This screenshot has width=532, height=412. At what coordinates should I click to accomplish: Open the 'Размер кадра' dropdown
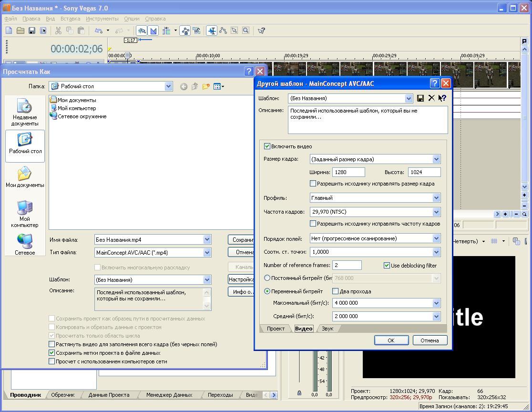click(x=436, y=159)
